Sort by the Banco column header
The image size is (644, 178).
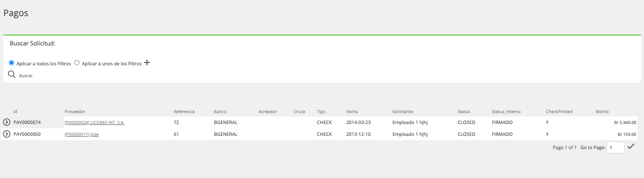pyautogui.click(x=220, y=112)
